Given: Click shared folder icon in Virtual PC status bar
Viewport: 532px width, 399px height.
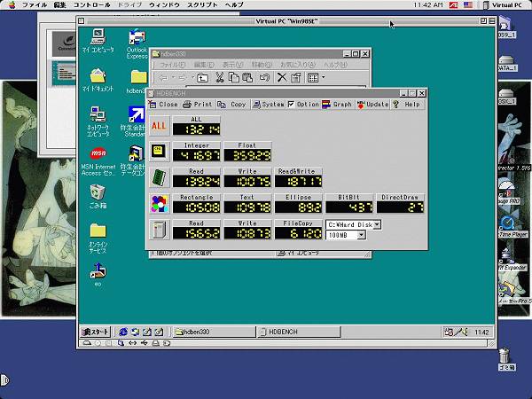Looking at the screenshot, I should point(121,343).
